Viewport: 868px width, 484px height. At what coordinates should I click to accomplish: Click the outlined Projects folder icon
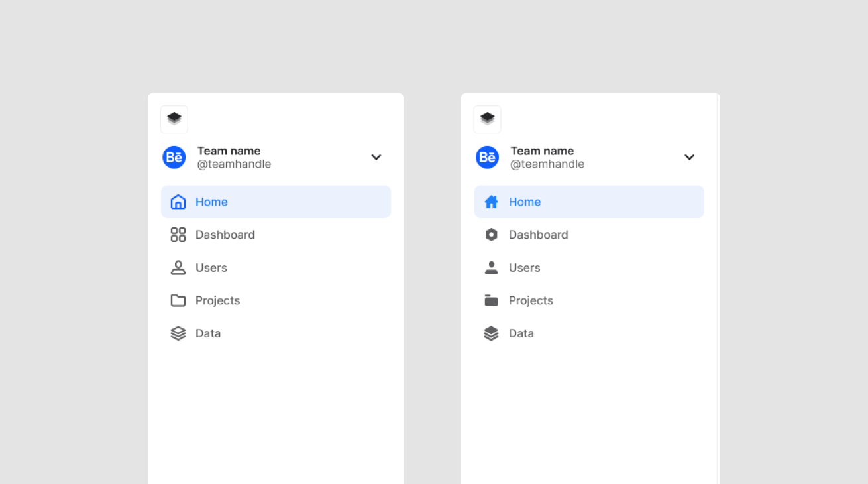tap(178, 300)
